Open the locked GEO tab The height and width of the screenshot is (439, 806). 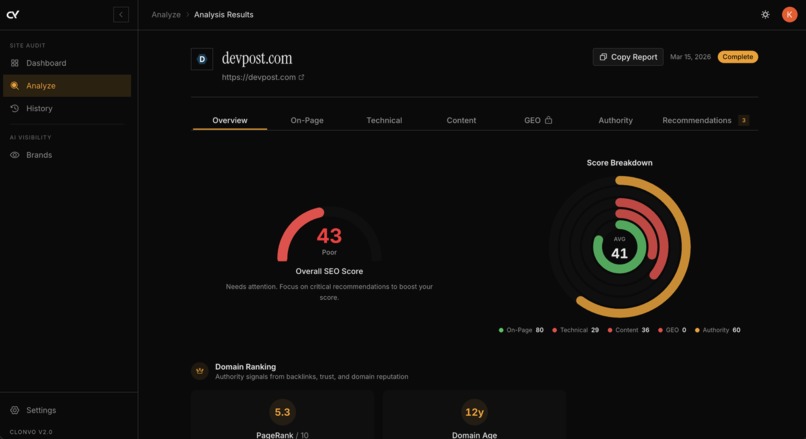[538, 120]
